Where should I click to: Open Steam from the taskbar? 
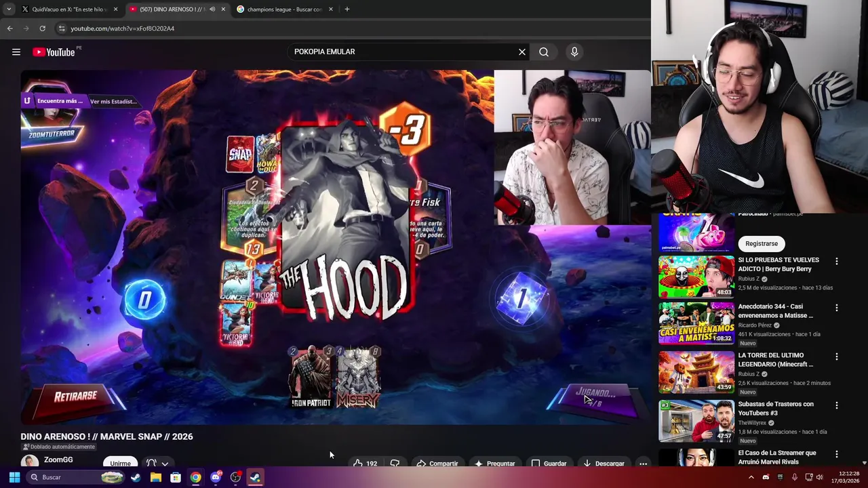point(136,477)
